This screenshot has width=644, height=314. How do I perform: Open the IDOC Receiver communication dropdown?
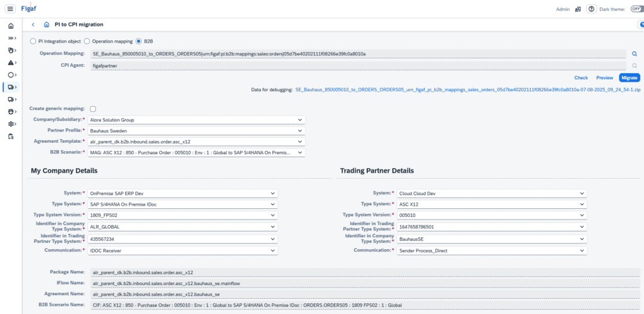click(x=183, y=250)
